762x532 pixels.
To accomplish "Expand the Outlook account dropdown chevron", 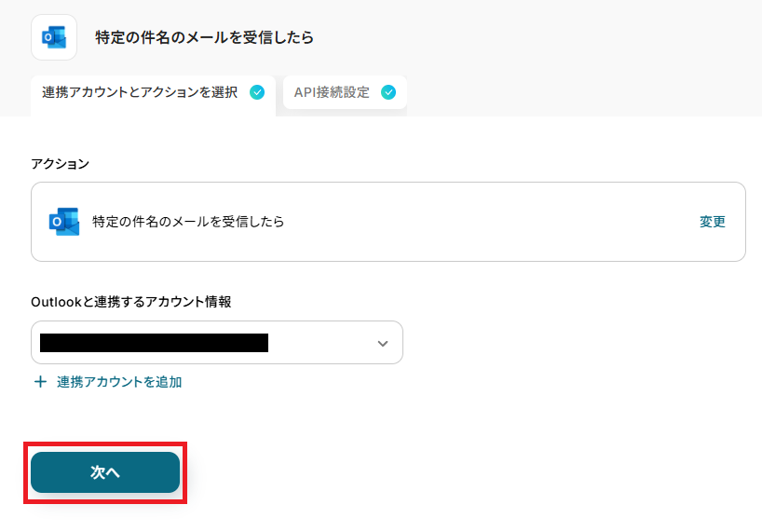I will (383, 343).
